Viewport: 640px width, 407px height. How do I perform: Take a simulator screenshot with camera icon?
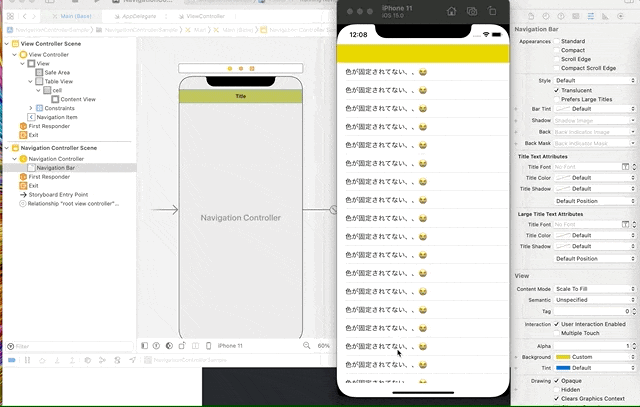[472, 11]
